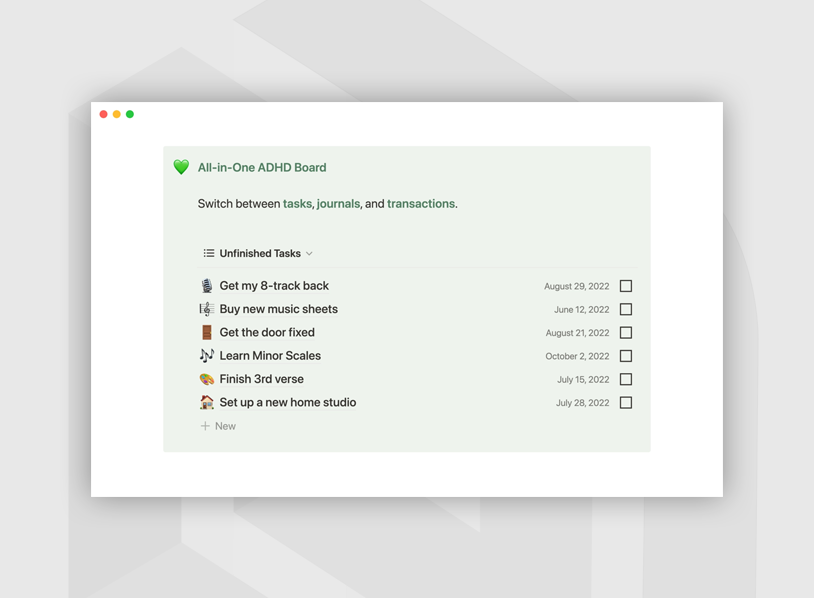814x598 pixels.
Task: Open the Unfinished Tasks view selector label
Action: [x=260, y=253]
